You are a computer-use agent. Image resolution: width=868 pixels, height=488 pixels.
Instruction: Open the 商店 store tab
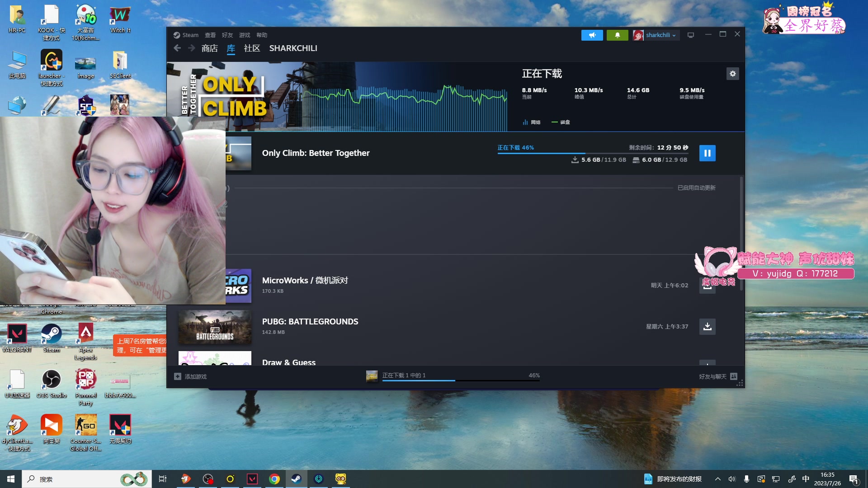point(209,48)
